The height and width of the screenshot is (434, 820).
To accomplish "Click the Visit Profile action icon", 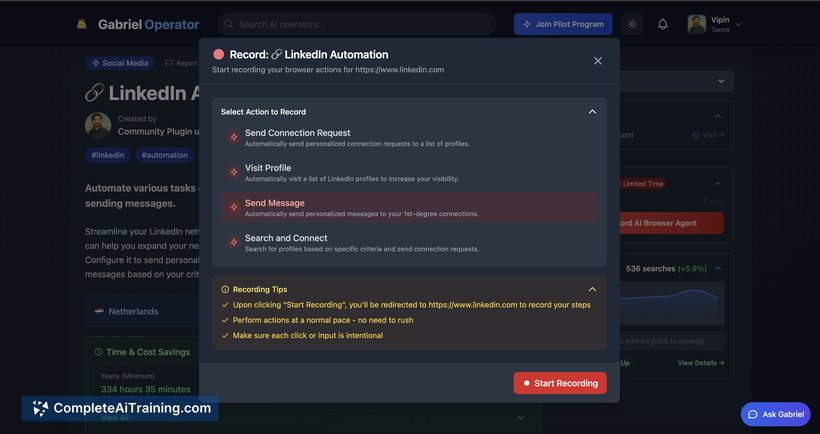I will coord(234,172).
